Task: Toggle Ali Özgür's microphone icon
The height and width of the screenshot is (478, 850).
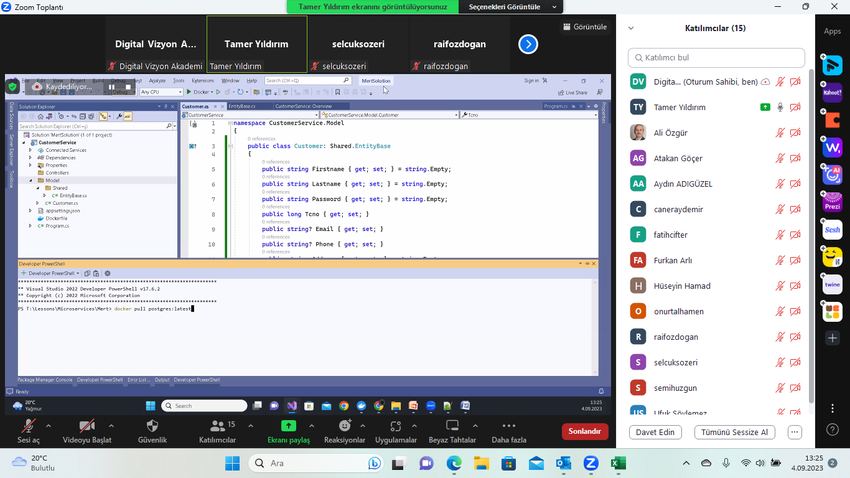Action: point(780,133)
